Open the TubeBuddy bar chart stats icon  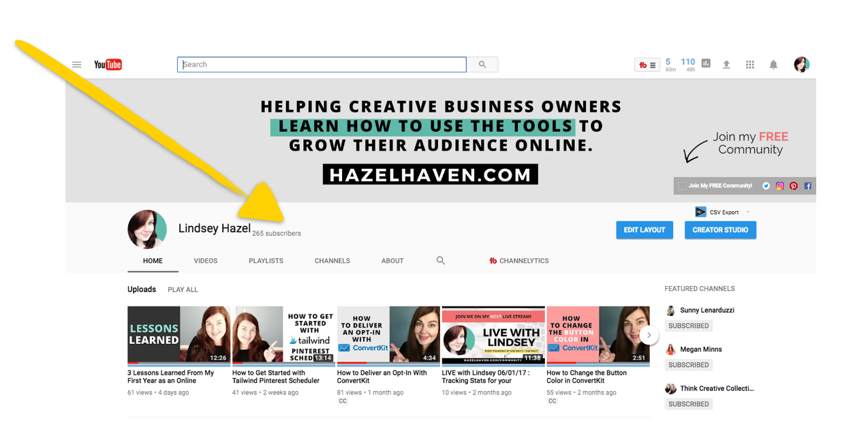(x=706, y=63)
